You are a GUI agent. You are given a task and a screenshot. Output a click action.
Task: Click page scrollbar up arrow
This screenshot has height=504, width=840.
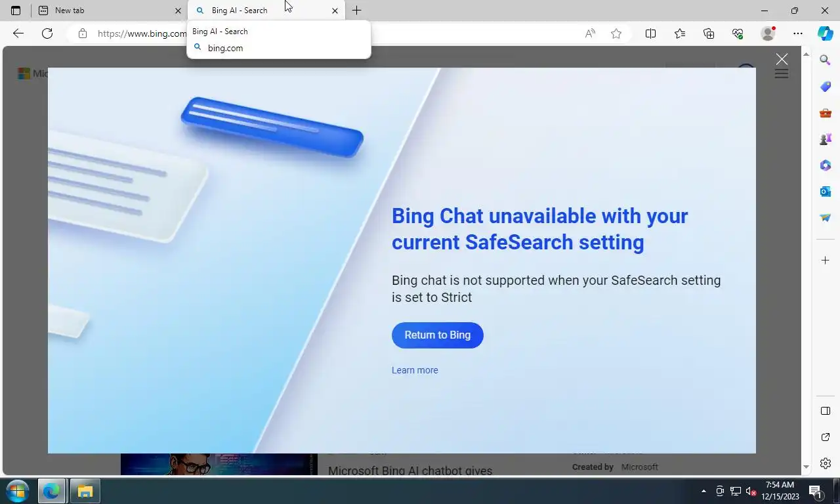click(x=807, y=53)
